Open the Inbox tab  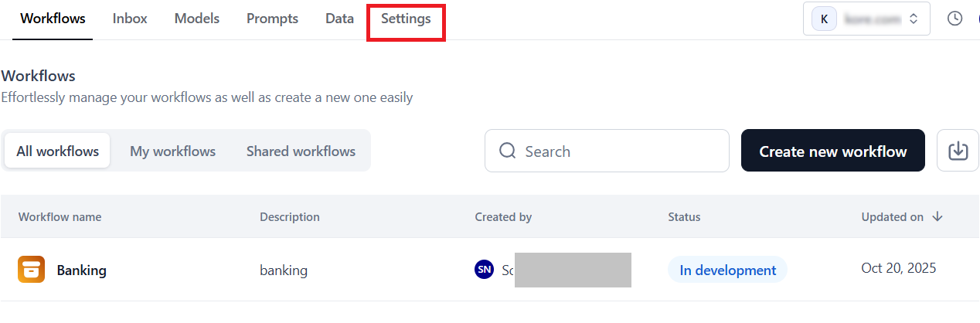(130, 19)
